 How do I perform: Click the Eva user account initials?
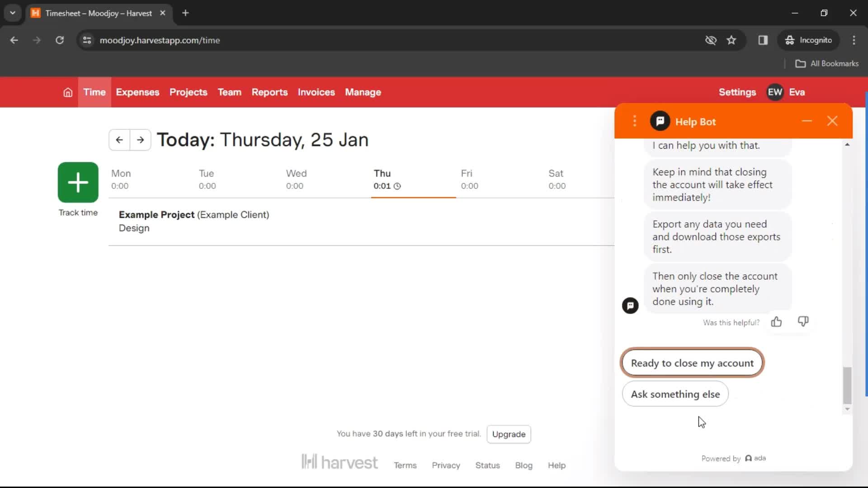pyautogui.click(x=774, y=92)
